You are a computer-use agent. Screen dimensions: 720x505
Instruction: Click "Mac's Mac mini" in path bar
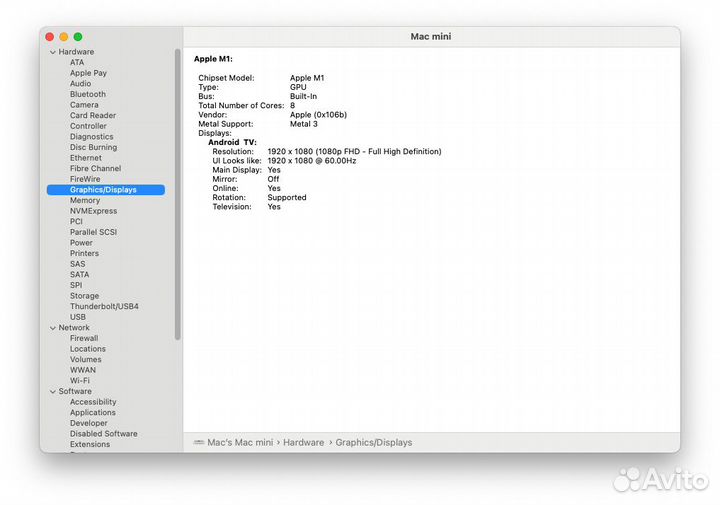240,443
